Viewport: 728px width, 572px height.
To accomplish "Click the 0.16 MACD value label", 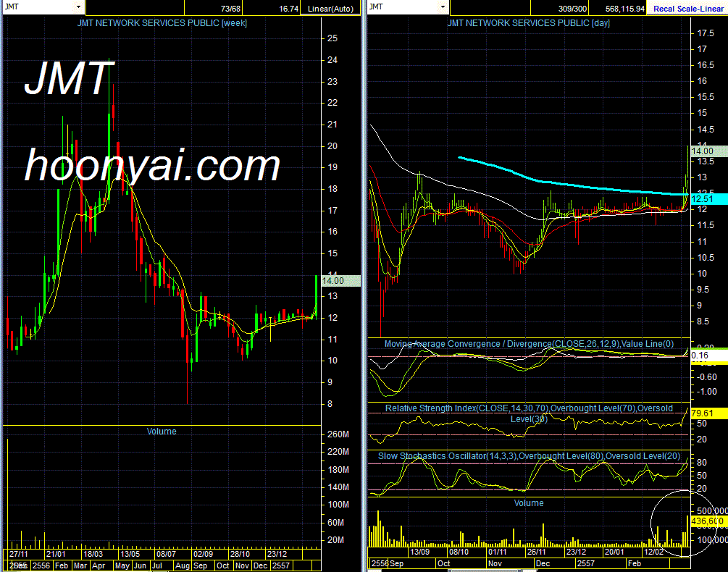I will tap(709, 356).
